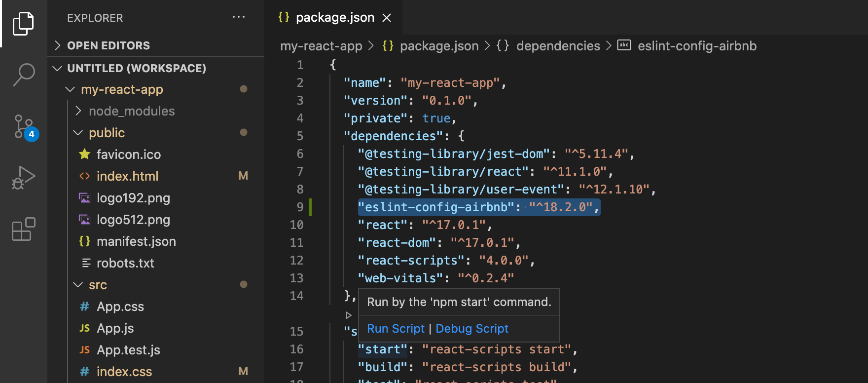Click the "version" value "0.1.0"
The width and height of the screenshot is (868, 383).
coord(447,101)
